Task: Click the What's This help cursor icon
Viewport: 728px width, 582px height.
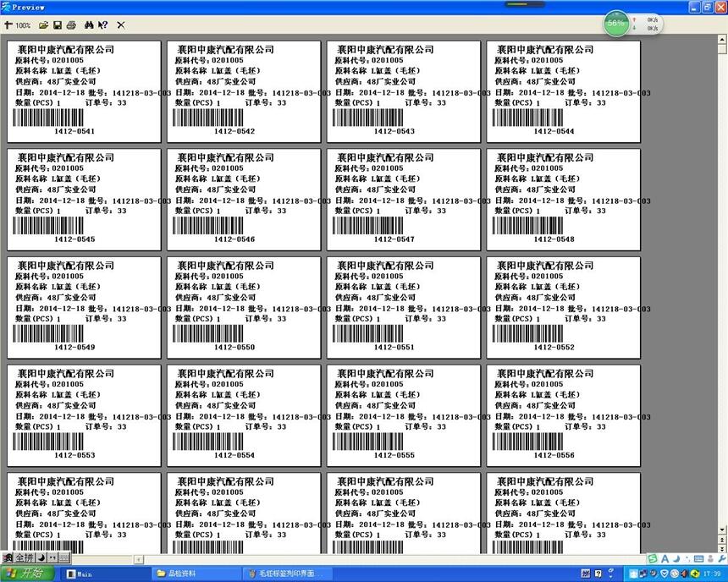Action: click(x=102, y=25)
